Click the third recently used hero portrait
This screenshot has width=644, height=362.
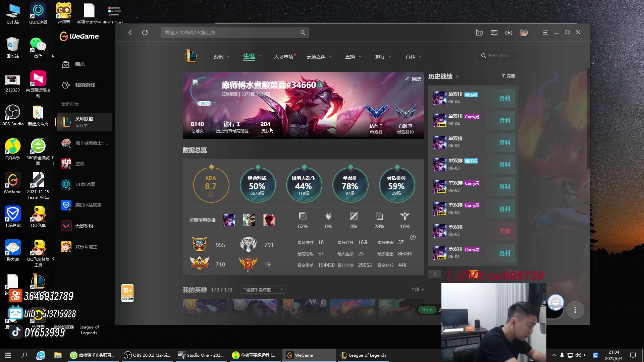(269, 220)
